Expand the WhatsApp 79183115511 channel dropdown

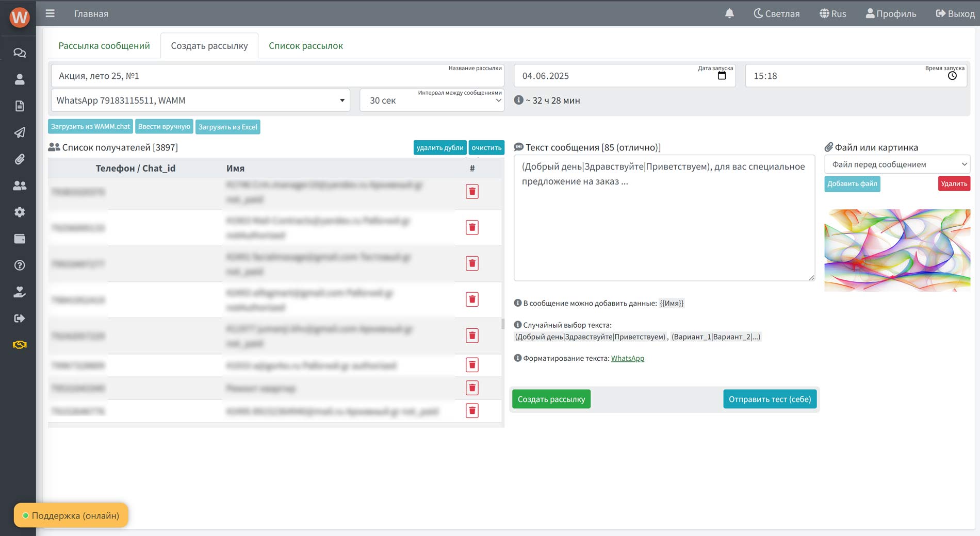coord(200,100)
